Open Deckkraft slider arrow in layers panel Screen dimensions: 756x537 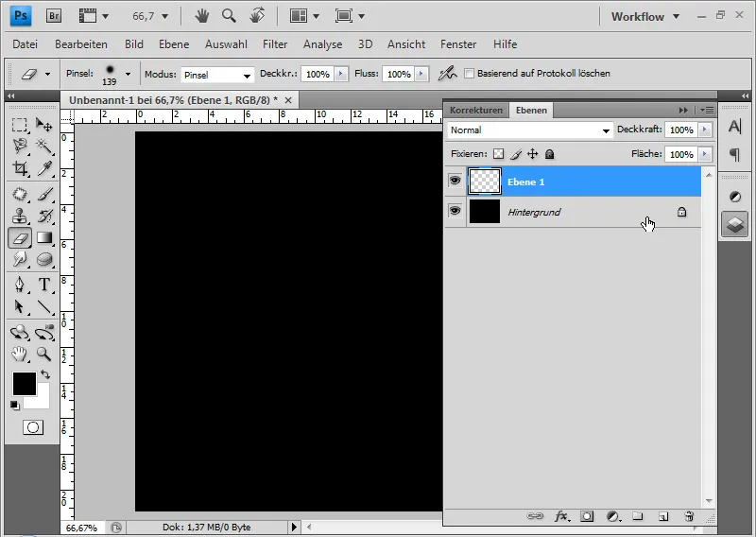(x=705, y=130)
